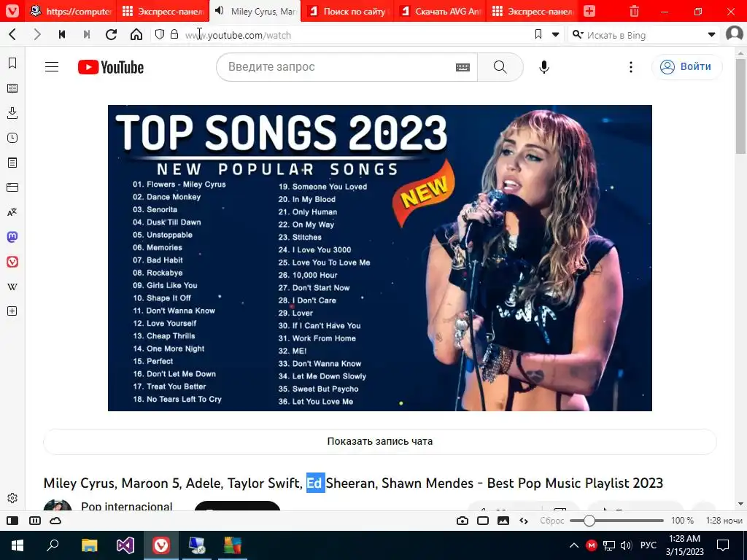Select the Miley Cyrus YouTube tab
The width and height of the screenshot is (747, 560).
coord(255,11)
